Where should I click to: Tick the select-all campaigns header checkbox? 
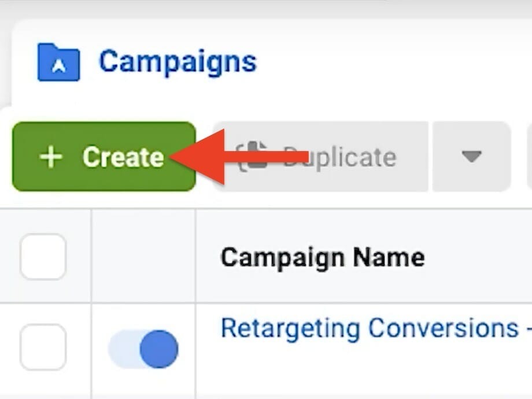43,257
